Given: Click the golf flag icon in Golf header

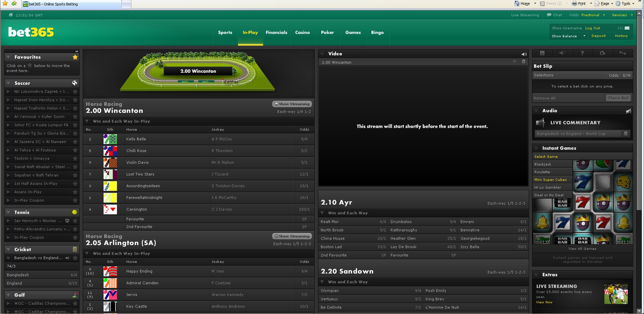Looking at the screenshot, I should pyautogui.click(x=75, y=295).
